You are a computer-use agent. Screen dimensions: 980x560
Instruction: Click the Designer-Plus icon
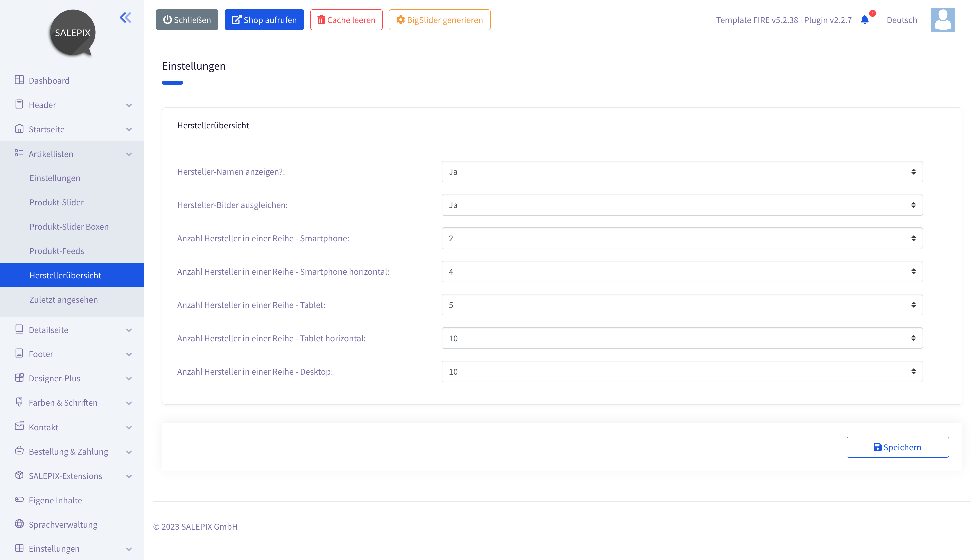tap(19, 378)
